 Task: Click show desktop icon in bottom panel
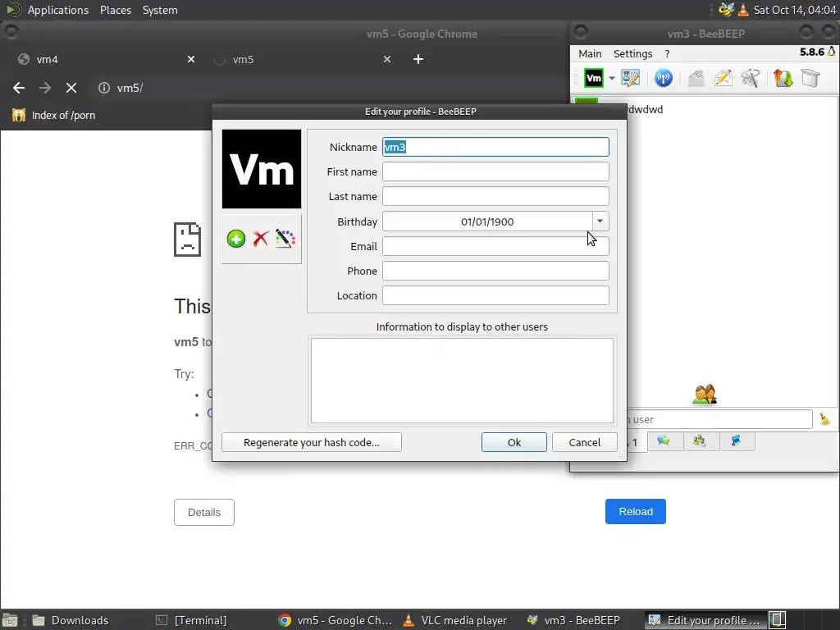tap(10, 620)
